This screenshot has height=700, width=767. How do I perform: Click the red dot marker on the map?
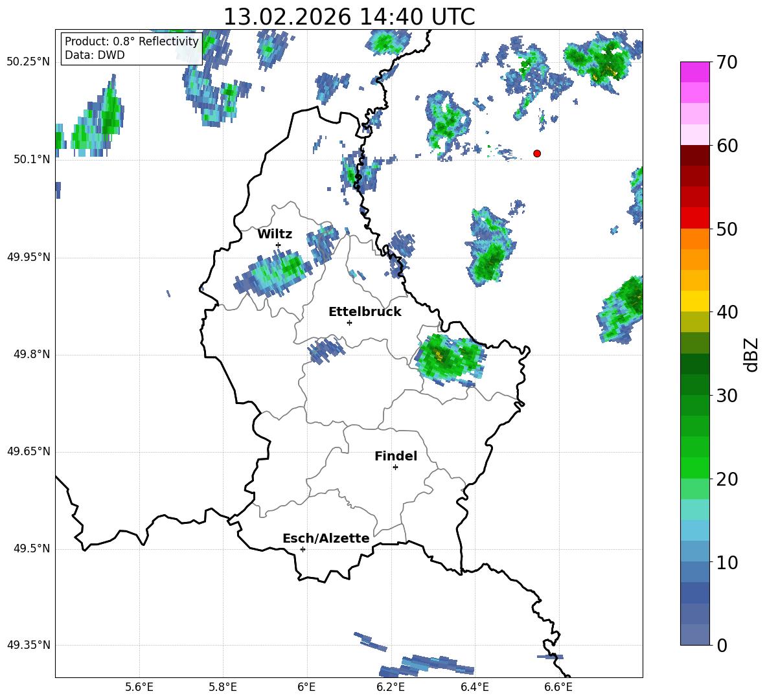[x=537, y=153]
